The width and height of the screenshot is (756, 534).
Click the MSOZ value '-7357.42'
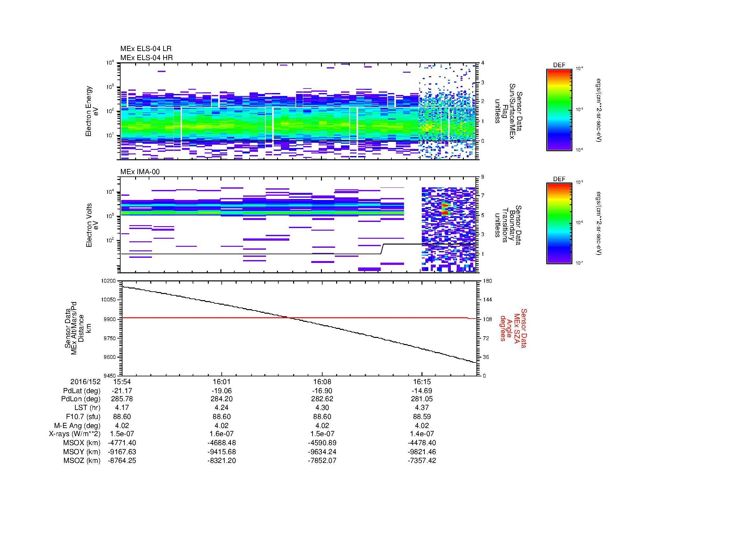coord(422,461)
